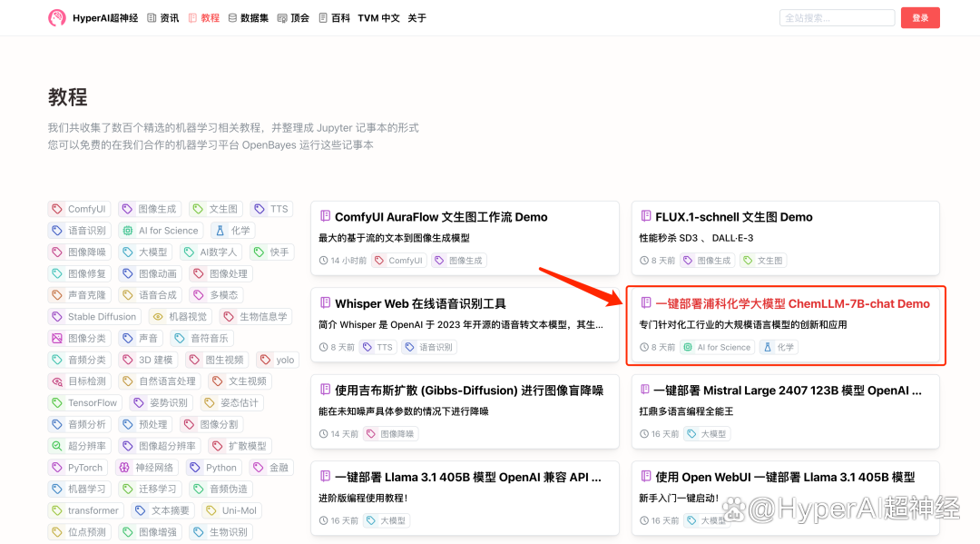The image size is (980, 544).
Task: Click the tag icon next to 图像处理
Action: pos(198,273)
